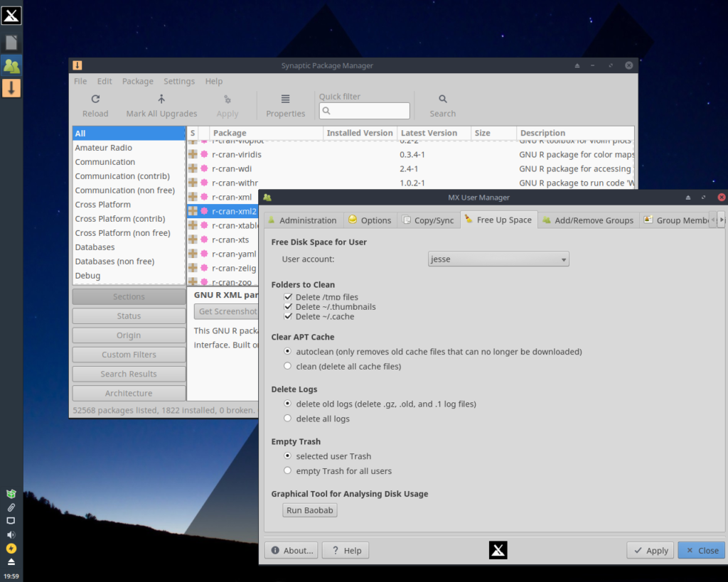
Task: Open the User account dropdown showing jesse
Action: [x=498, y=259]
